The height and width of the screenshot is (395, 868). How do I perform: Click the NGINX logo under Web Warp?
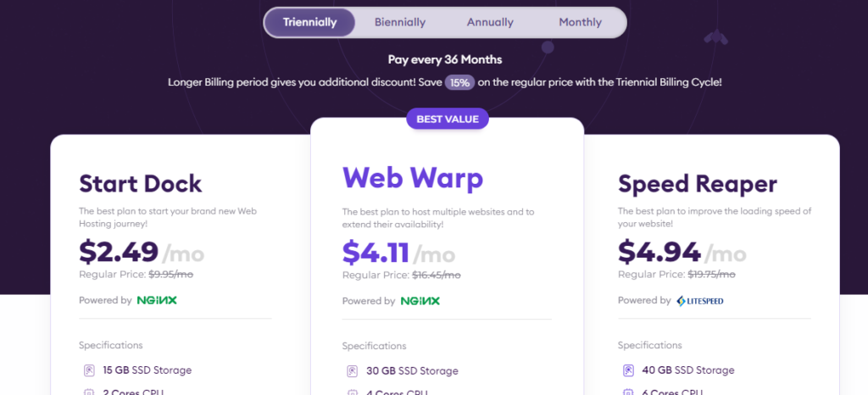(420, 301)
